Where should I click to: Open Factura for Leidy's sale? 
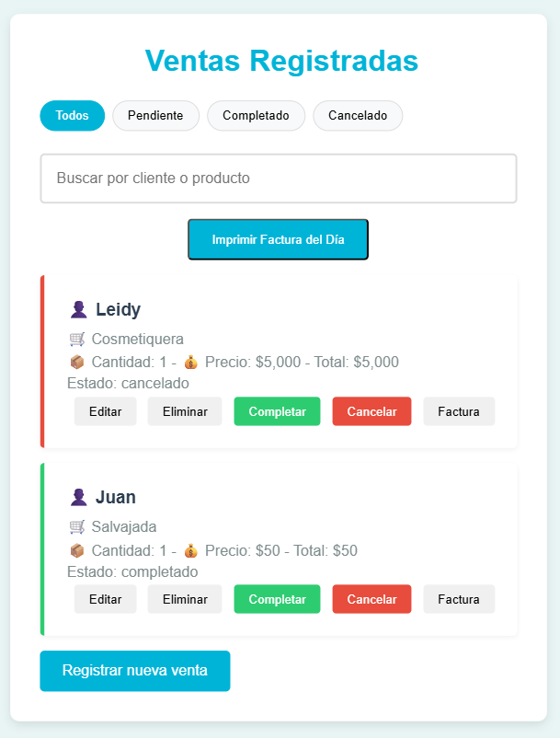point(459,411)
